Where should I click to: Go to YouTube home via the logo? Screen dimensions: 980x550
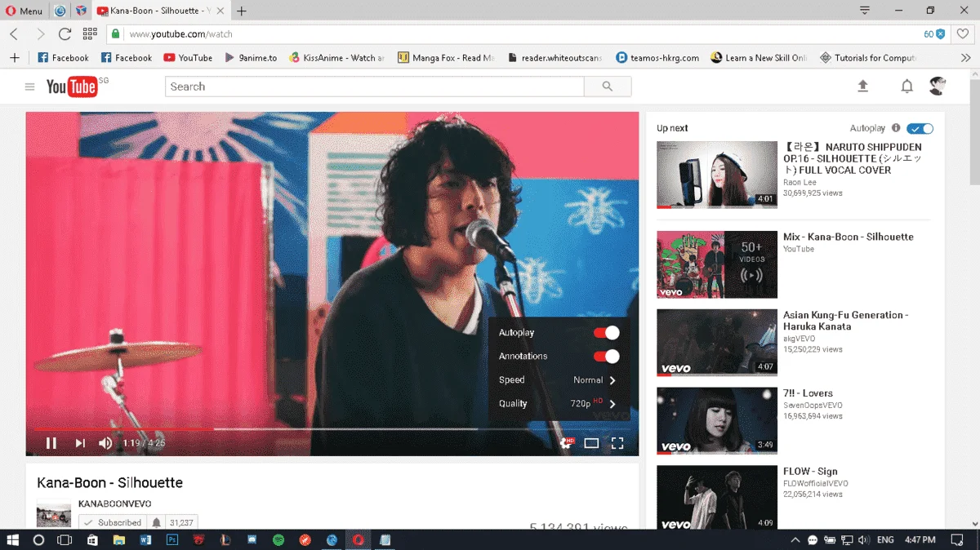coord(72,86)
